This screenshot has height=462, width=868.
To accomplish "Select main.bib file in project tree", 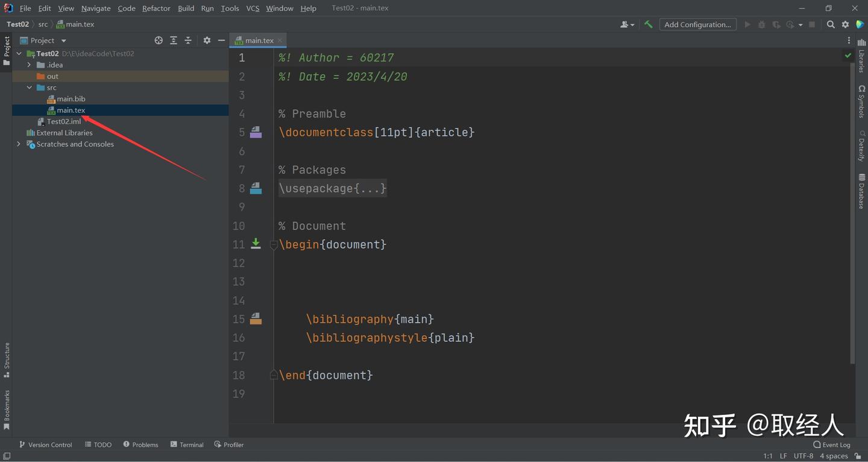I will 71,99.
